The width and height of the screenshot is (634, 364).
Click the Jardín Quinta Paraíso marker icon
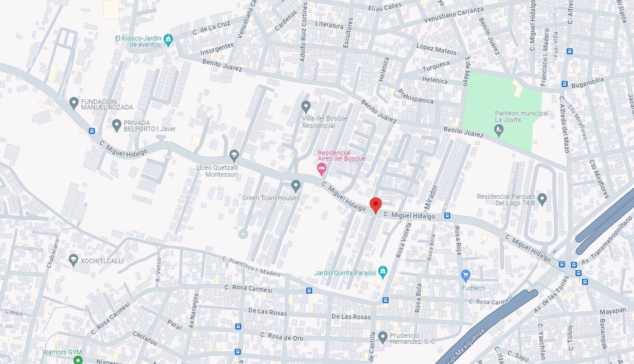tap(382, 272)
